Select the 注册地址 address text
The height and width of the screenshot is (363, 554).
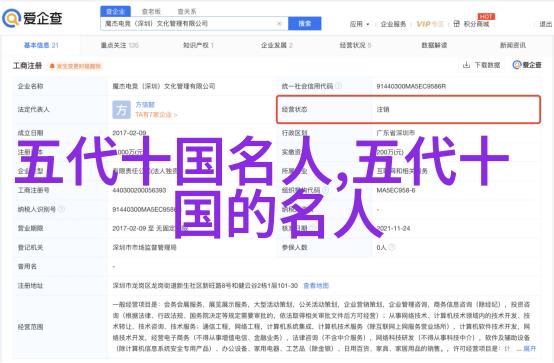205,286
